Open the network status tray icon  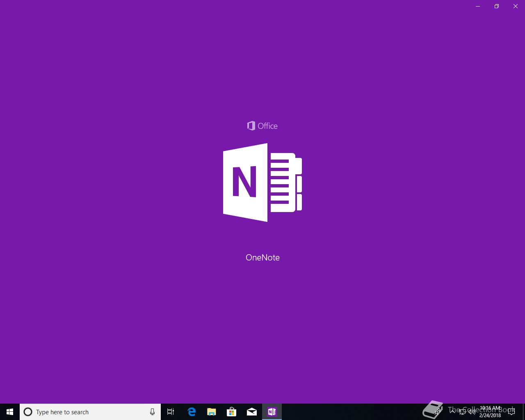462,412
